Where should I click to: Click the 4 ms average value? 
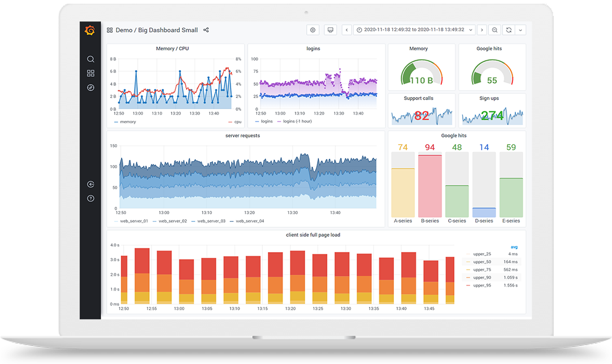coord(513,254)
